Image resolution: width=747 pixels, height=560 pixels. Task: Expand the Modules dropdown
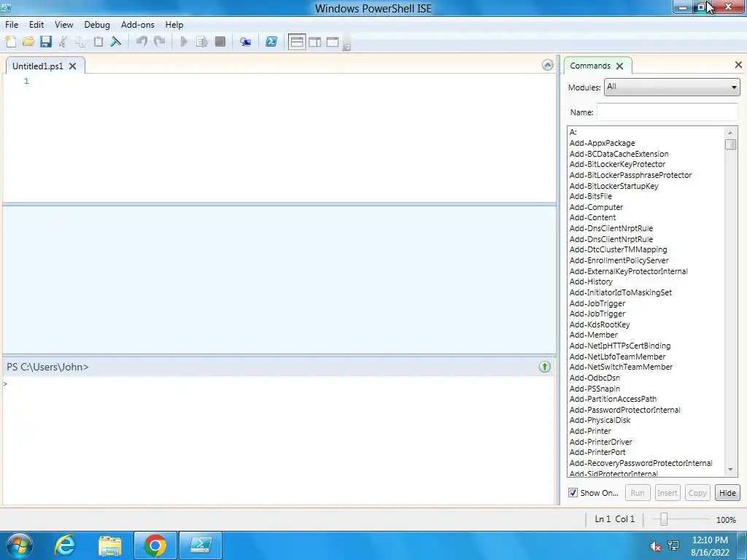pos(672,87)
